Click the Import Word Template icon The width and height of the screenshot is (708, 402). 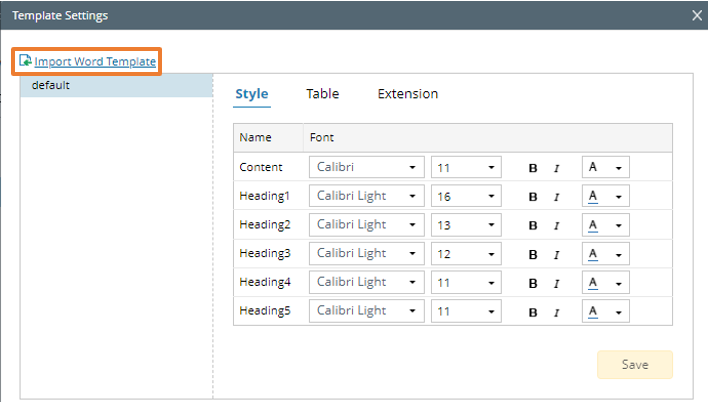click(x=26, y=61)
